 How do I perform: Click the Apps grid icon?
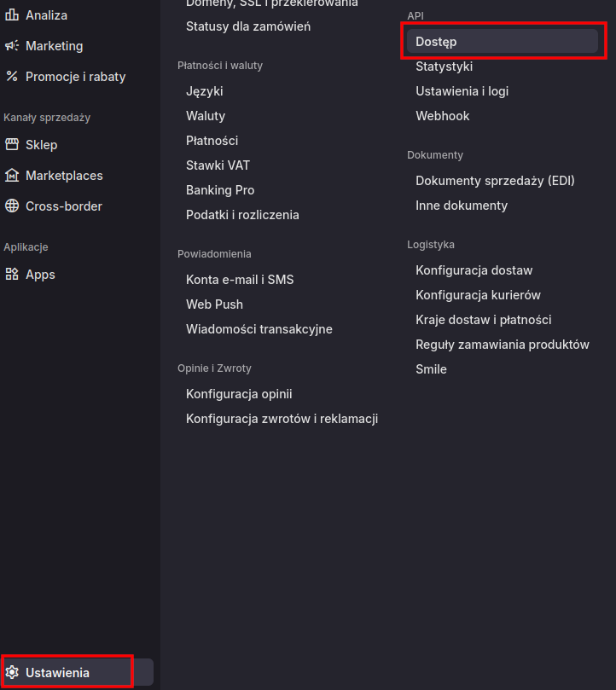tap(12, 275)
